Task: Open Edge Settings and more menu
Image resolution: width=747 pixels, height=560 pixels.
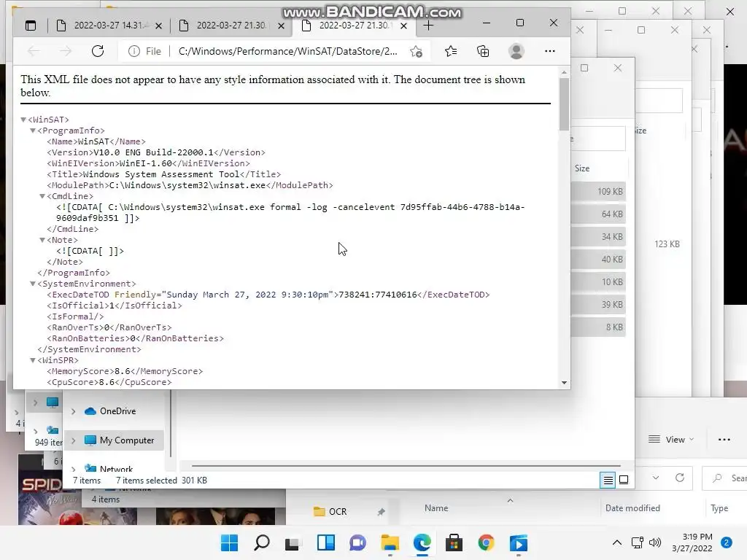Action: click(x=550, y=51)
